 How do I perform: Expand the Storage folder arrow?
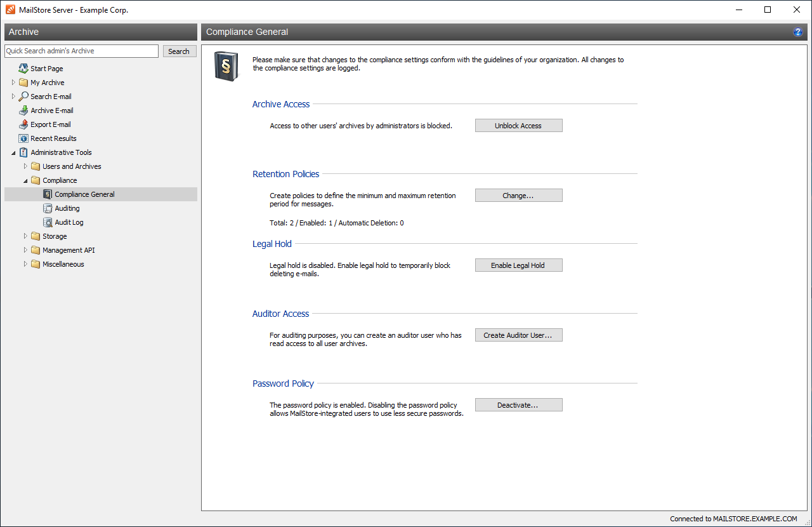click(x=25, y=236)
